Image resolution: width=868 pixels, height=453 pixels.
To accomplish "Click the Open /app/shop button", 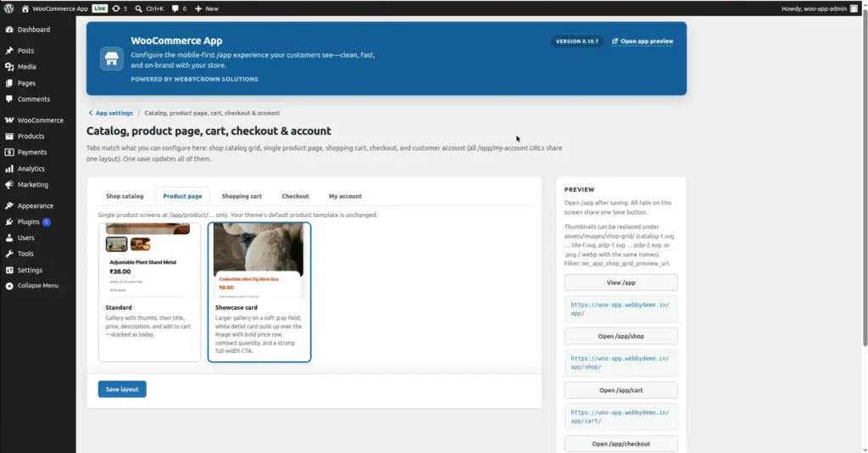I will (x=620, y=336).
